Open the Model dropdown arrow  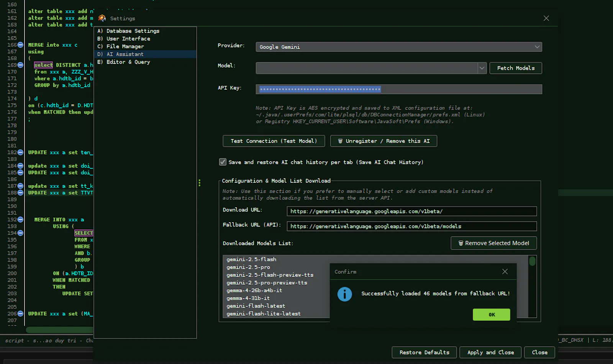coord(482,68)
